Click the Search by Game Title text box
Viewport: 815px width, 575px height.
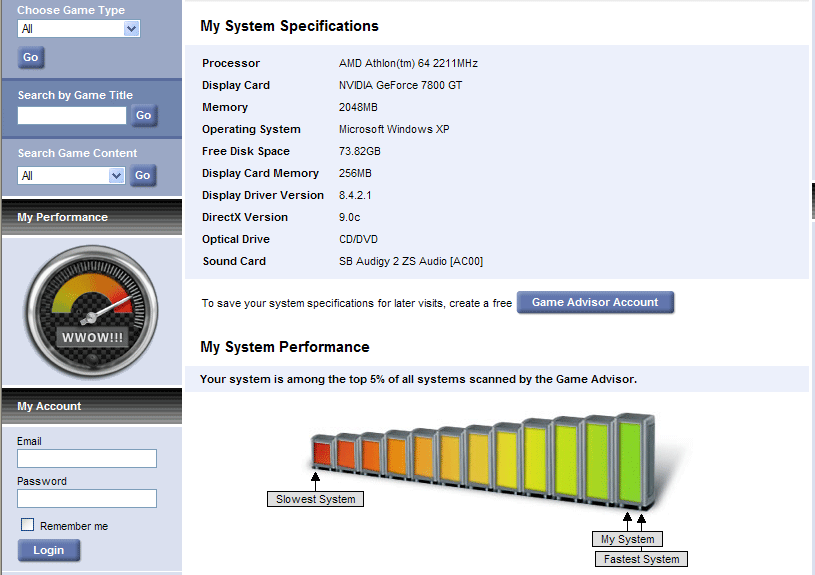pos(72,115)
